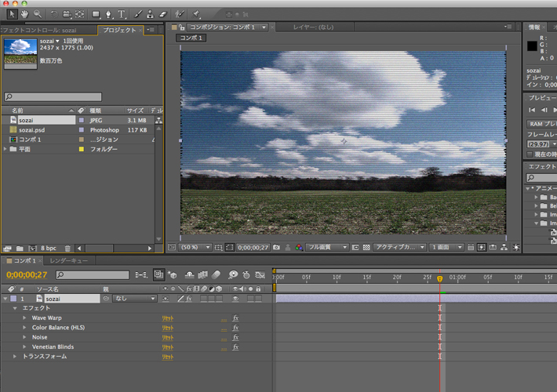Switch to the プロジェクト panel tab
The width and height of the screenshot is (557, 392).
[x=118, y=30]
